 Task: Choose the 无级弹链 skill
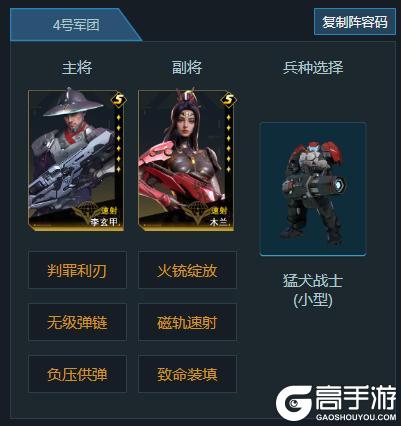[x=77, y=322]
